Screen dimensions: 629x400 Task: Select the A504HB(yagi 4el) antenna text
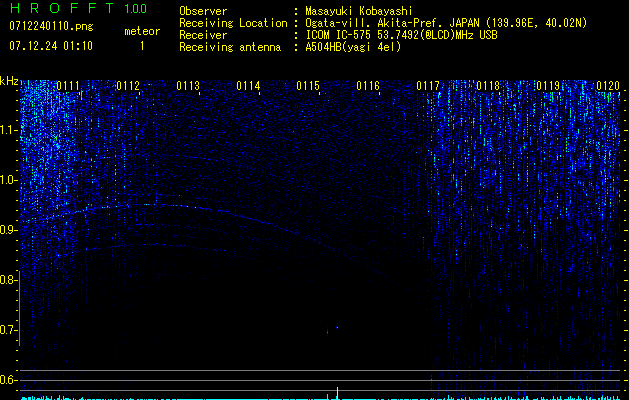tap(353, 47)
